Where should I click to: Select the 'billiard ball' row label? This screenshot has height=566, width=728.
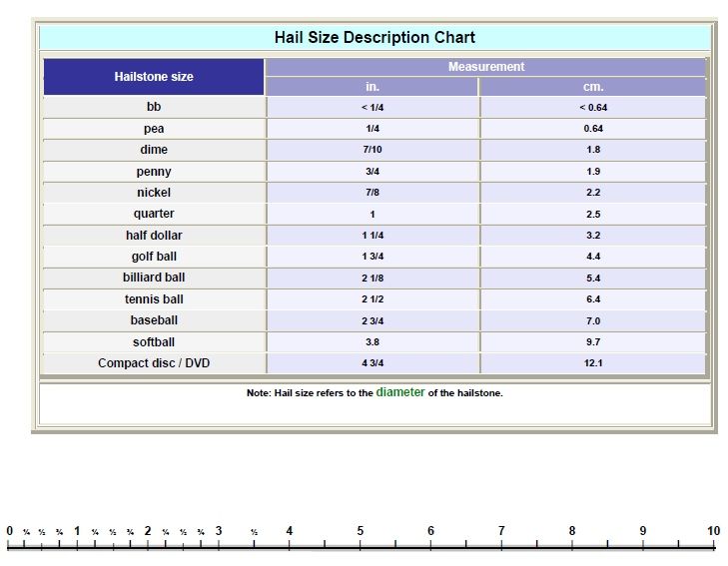click(x=154, y=278)
